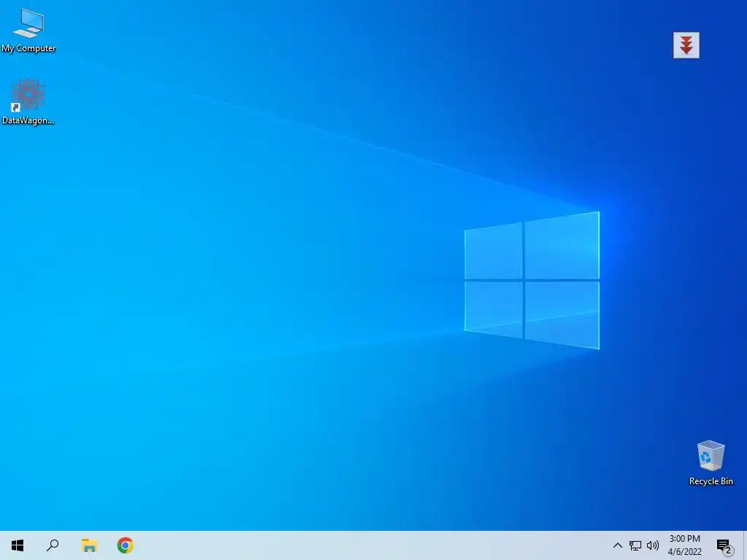The width and height of the screenshot is (747, 560).
Task: Launch Google Chrome from the taskbar
Action: [x=125, y=545]
